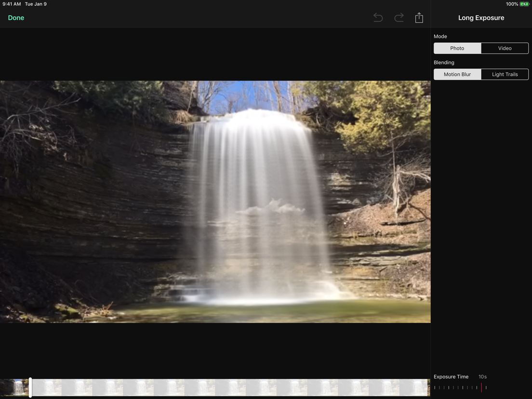Redo the last edit

[x=399, y=18]
